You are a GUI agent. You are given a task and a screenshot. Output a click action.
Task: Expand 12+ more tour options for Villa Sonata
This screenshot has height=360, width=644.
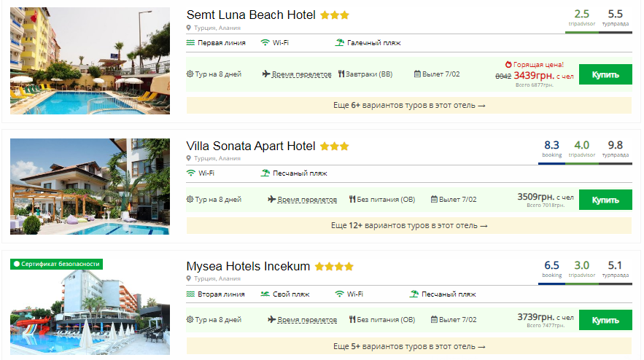pyautogui.click(x=409, y=225)
